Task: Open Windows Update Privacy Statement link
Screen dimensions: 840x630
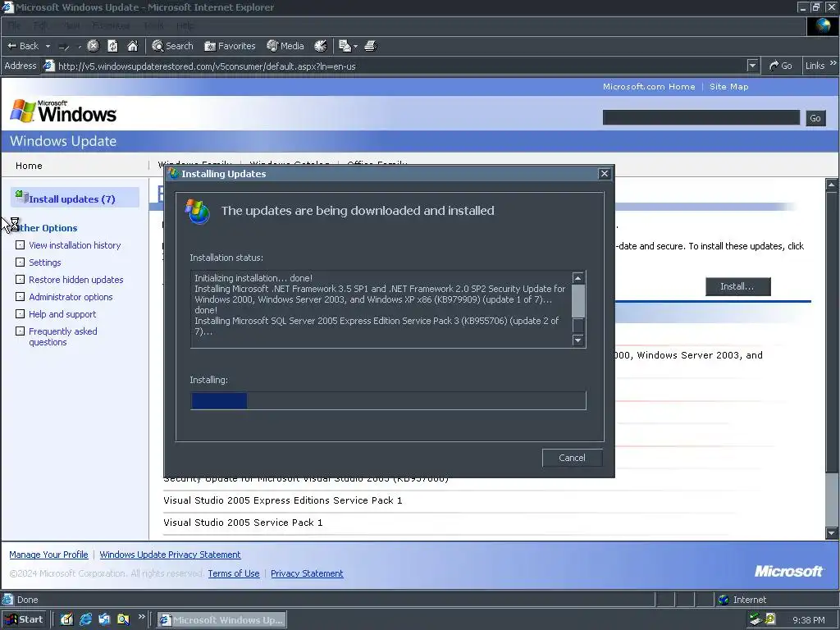Action: (170, 555)
